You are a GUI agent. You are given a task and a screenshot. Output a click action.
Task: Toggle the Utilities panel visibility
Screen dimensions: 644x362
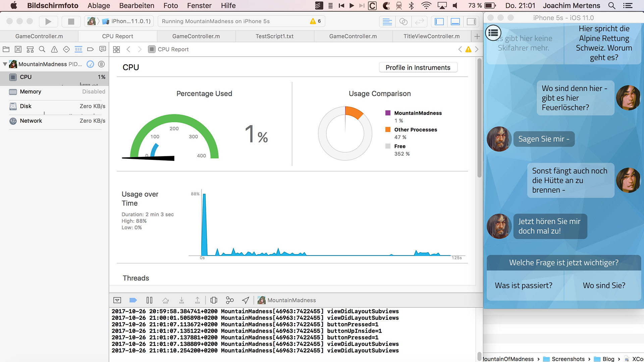click(x=471, y=22)
